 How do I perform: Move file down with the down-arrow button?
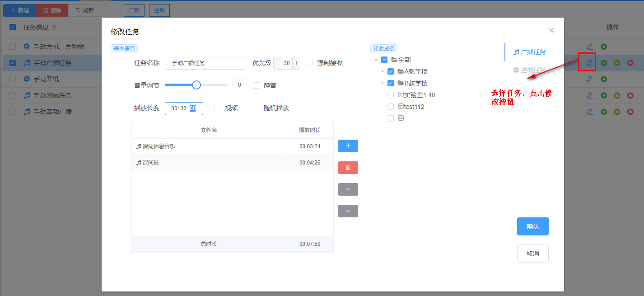[x=348, y=211]
